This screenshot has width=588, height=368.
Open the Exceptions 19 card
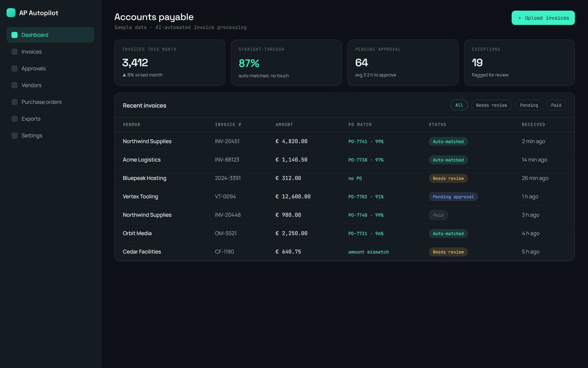[519, 63]
